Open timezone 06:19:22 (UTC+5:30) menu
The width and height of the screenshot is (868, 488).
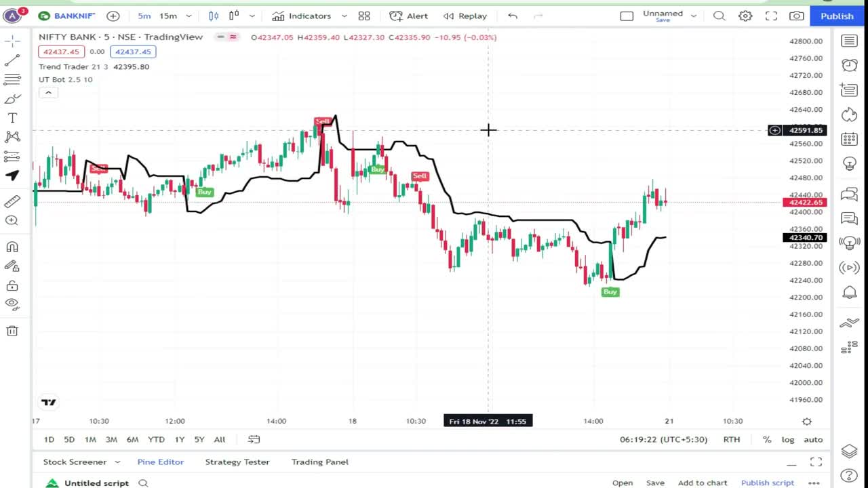(663, 439)
